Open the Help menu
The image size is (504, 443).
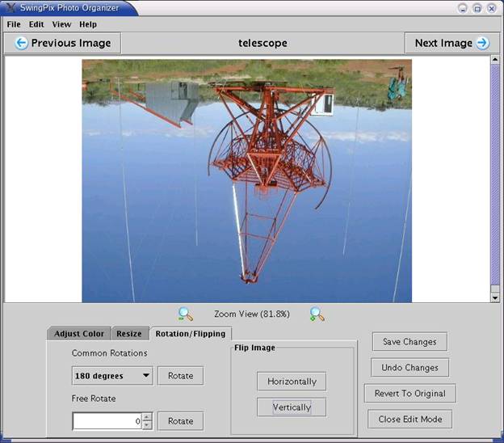point(88,24)
